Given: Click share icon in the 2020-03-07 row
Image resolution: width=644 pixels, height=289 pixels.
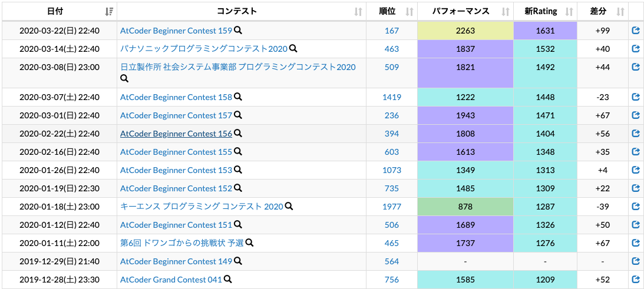Looking at the screenshot, I should 636,97.
